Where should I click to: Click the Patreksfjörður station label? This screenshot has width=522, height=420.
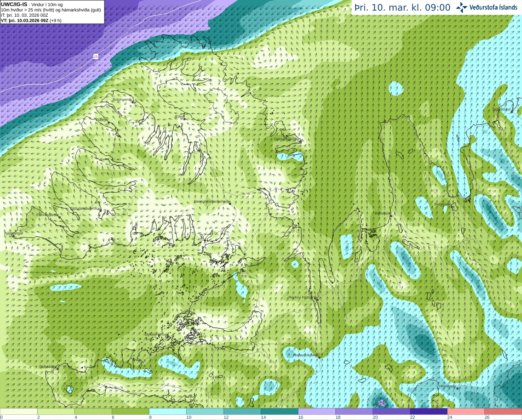point(48,214)
